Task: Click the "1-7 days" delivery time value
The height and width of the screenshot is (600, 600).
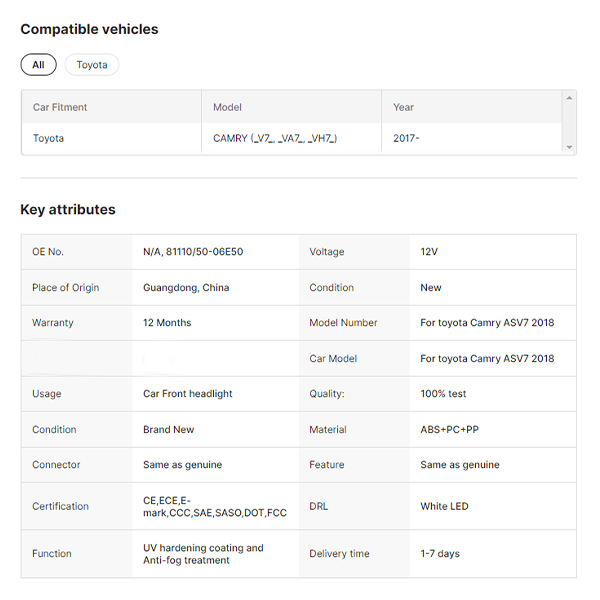Action: [x=440, y=553]
